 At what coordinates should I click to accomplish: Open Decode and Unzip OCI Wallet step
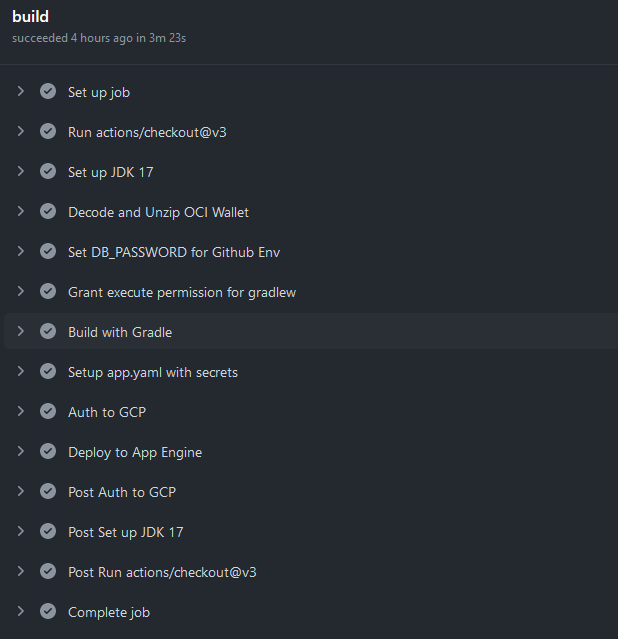158,212
